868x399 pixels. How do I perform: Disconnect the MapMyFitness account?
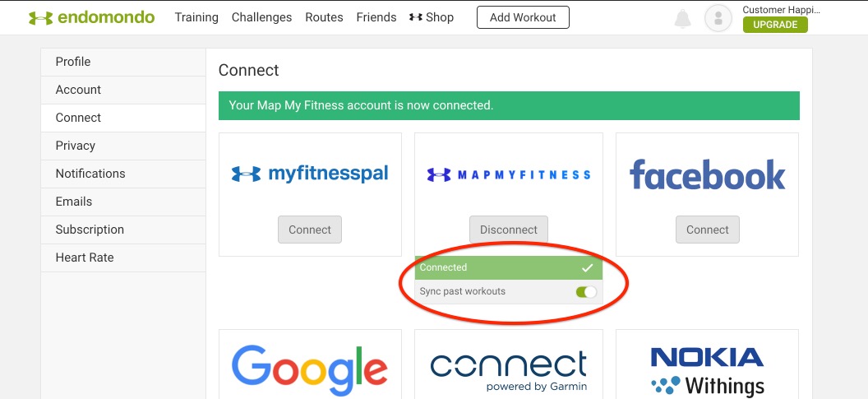pyautogui.click(x=509, y=230)
